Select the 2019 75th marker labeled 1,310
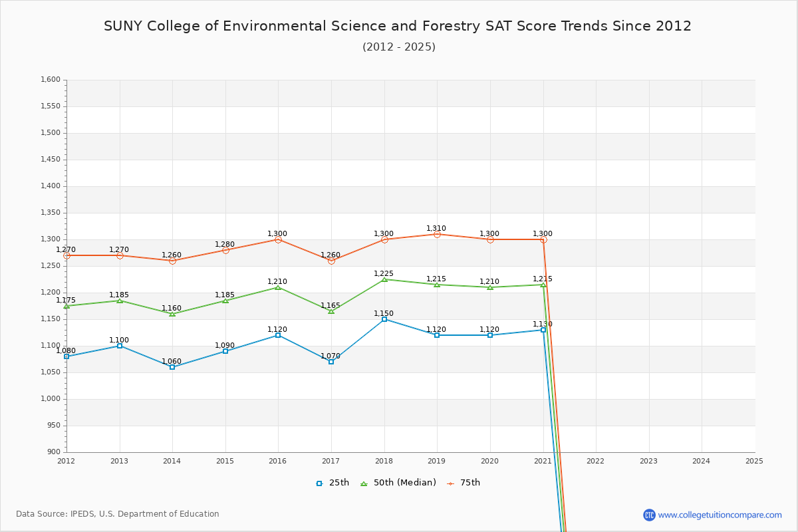Screen dimensions: 798x532 tap(437, 234)
